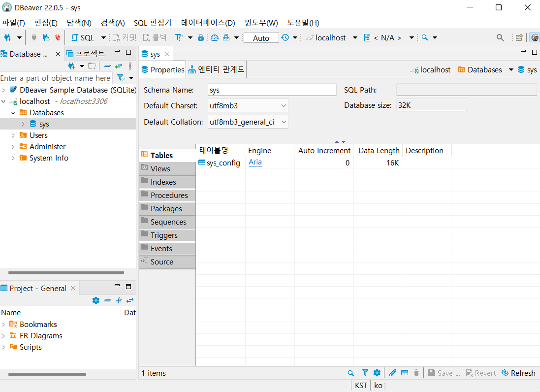Click the Aria engine link
540x392 pixels.
point(255,162)
